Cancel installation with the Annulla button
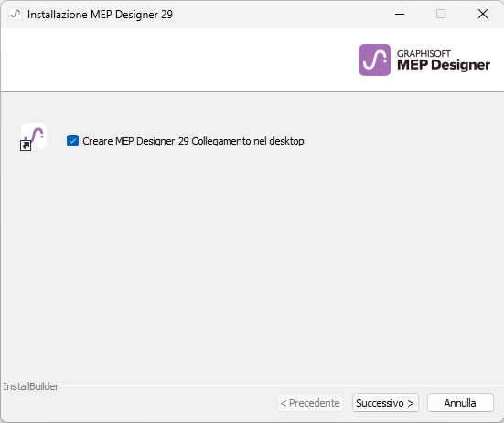Image resolution: width=504 pixels, height=423 pixels. click(460, 403)
